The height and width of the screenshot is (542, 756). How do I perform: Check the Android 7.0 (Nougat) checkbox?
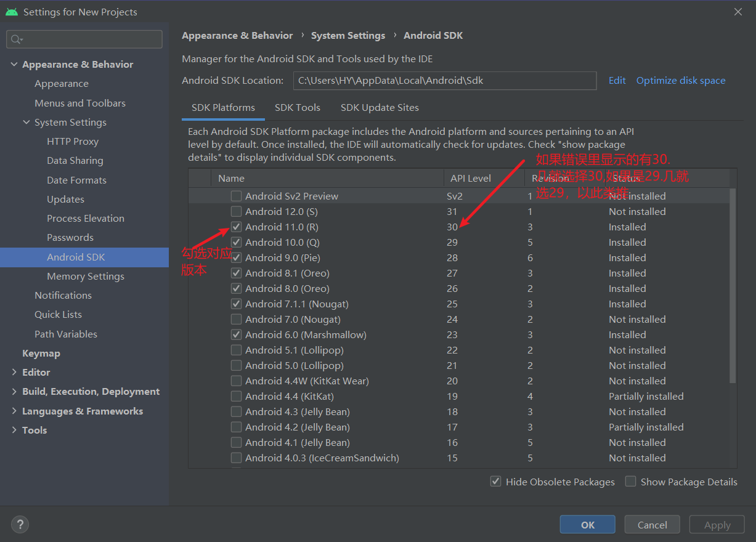(x=236, y=319)
